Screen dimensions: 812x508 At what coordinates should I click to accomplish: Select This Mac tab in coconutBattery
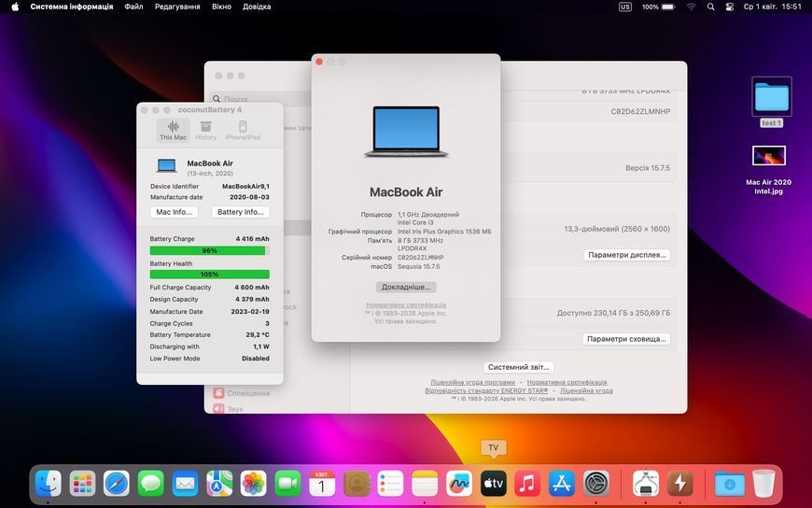point(173,130)
